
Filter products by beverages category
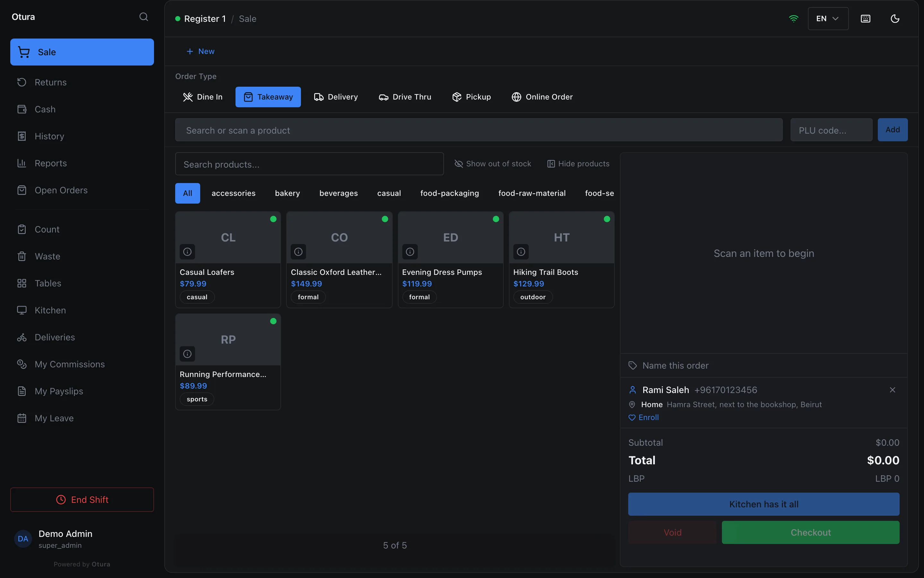click(339, 193)
